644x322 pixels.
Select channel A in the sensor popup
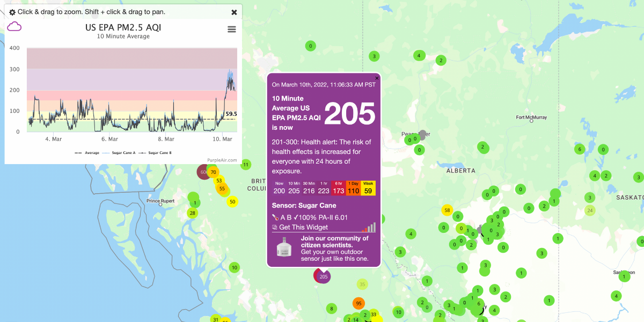(x=283, y=217)
